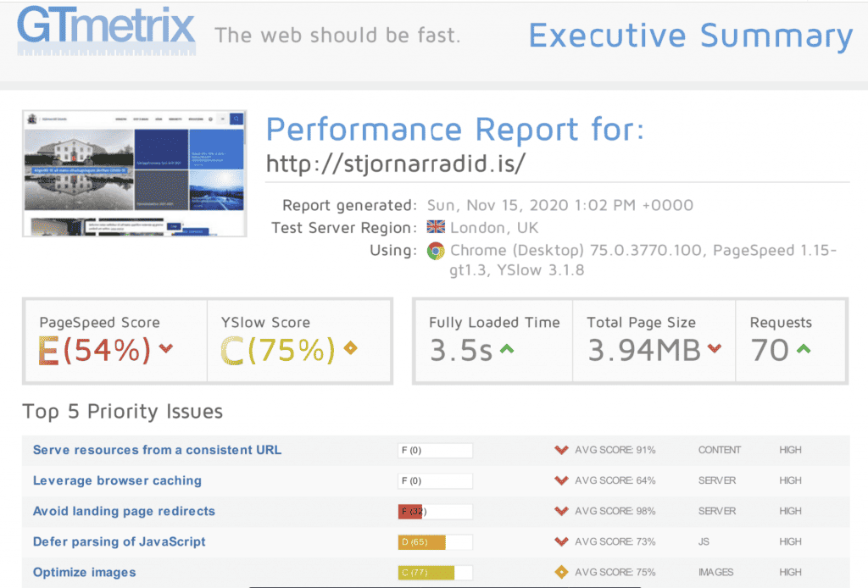Expand Serve resources from a consistent URL

[157, 450]
